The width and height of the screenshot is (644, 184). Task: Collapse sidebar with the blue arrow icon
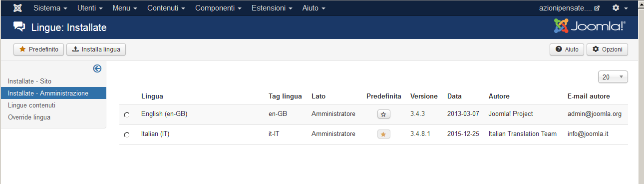97,68
